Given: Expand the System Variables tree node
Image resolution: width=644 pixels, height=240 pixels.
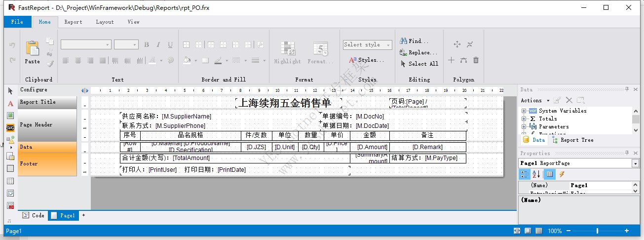Looking at the screenshot, I should point(524,111).
